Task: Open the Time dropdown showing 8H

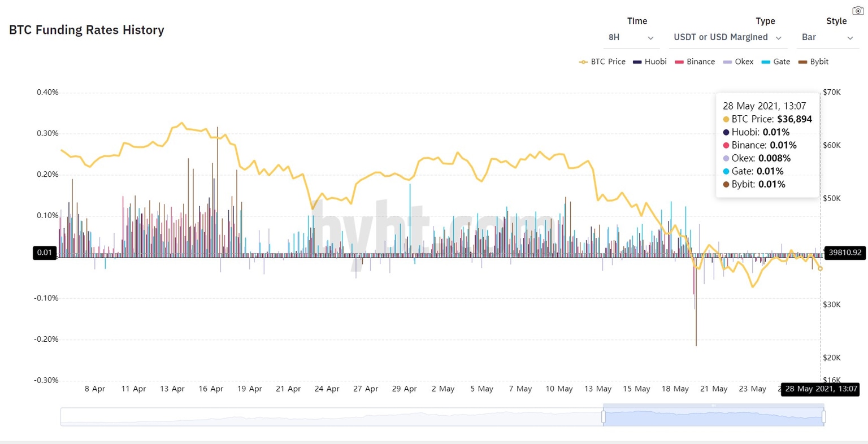Action: (631, 37)
